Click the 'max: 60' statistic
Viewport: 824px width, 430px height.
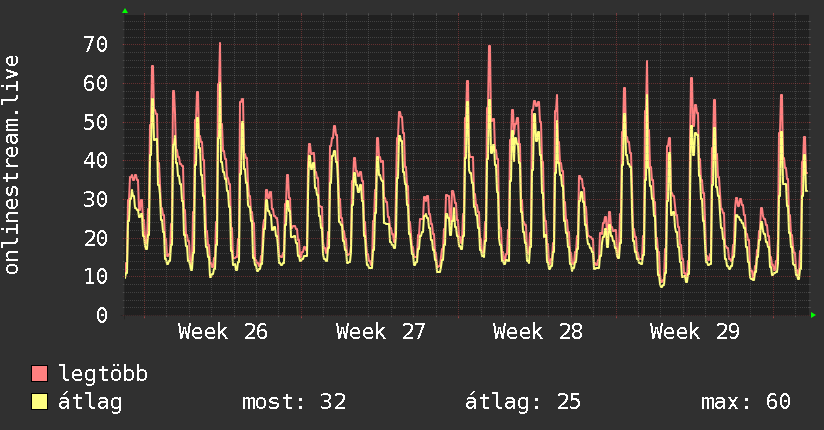(746, 402)
